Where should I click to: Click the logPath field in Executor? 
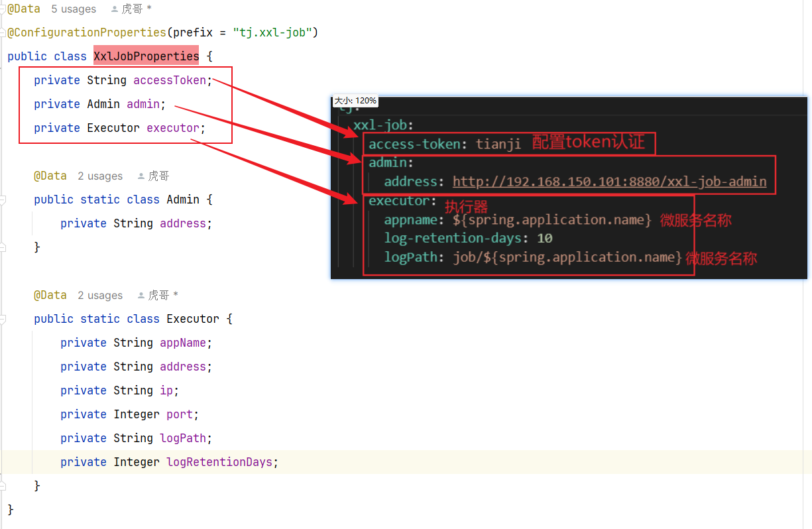183,438
